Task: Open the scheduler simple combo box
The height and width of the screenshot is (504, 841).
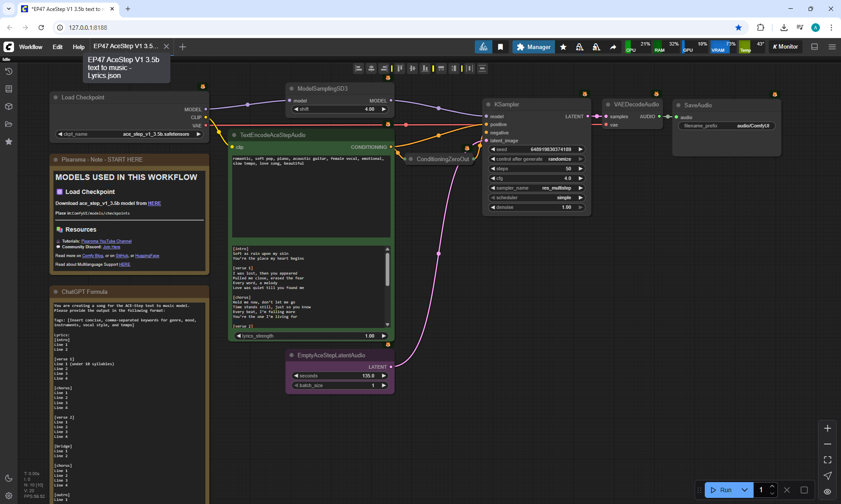Action: 537,197
